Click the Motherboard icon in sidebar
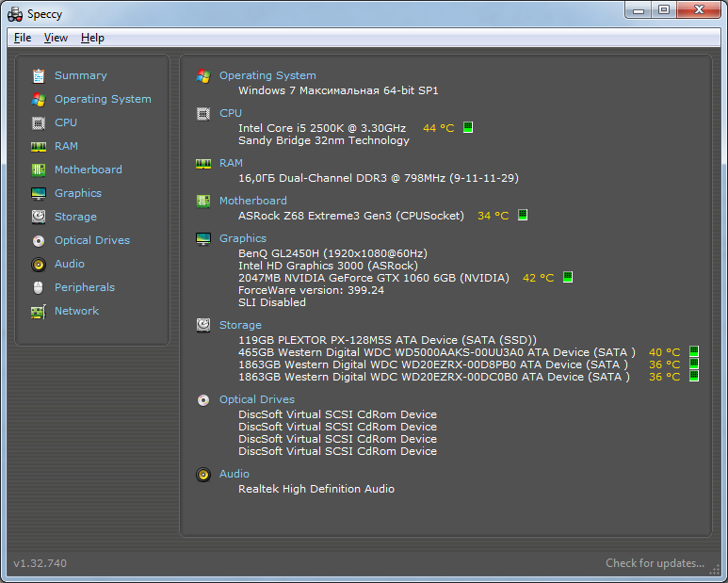728x583 pixels. click(x=39, y=170)
